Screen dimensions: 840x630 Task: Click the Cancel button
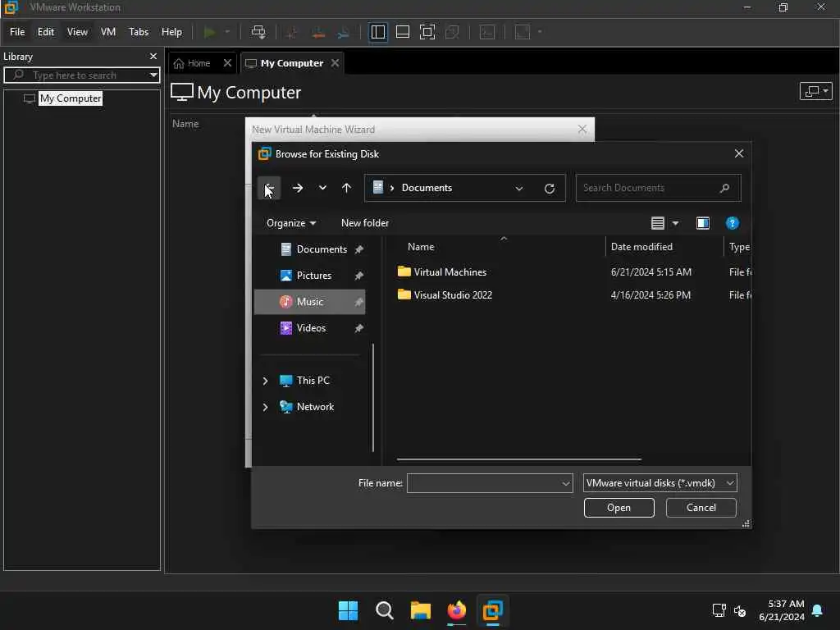click(701, 508)
